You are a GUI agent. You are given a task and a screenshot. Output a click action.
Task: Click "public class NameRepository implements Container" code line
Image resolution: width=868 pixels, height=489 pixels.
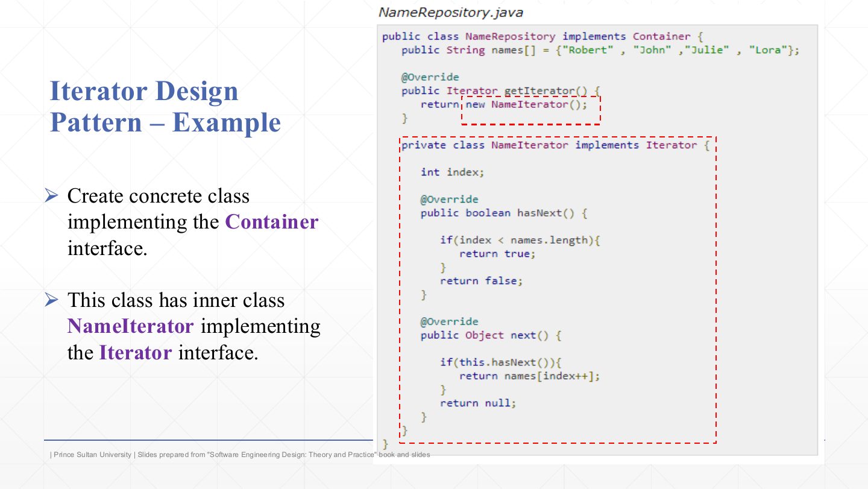(x=542, y=37)
